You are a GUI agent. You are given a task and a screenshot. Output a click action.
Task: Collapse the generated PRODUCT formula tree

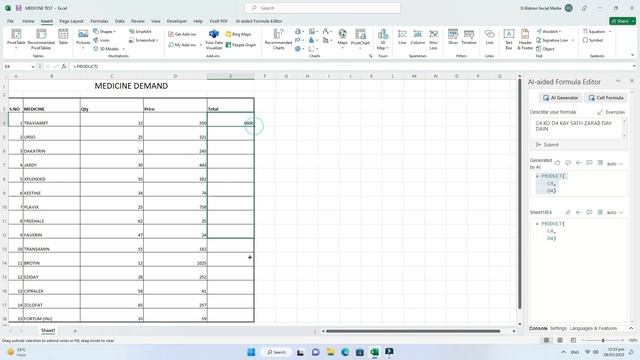point(537,176)
